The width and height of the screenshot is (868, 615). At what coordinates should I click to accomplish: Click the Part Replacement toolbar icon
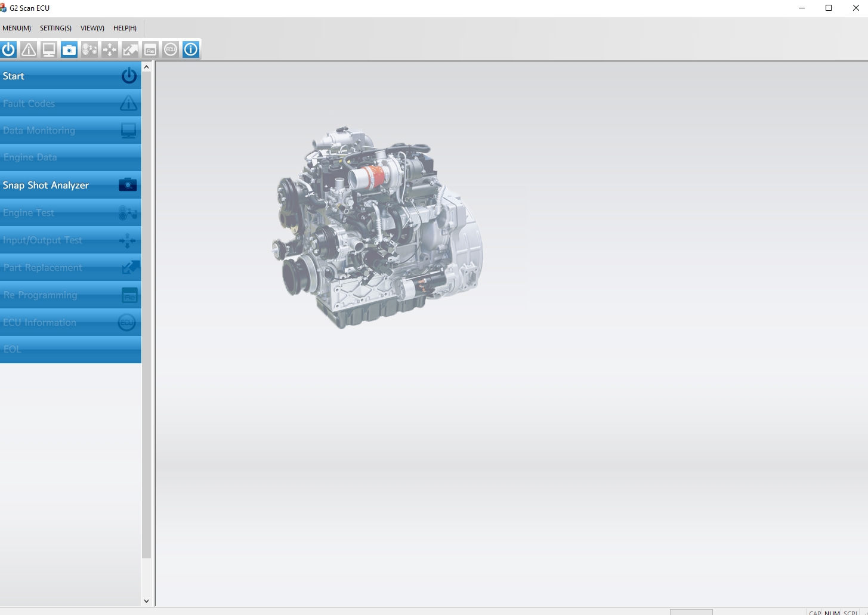130,50
